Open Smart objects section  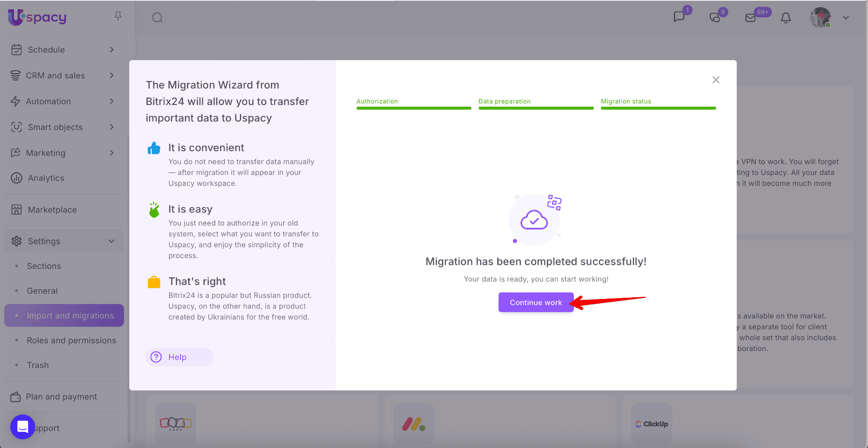[55, 127]
